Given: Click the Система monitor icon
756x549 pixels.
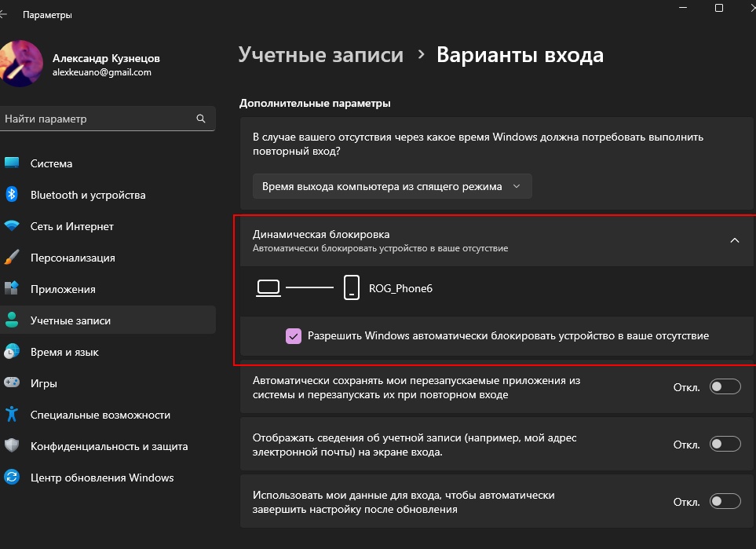Looking at the screenshot, I should point(12,163).
